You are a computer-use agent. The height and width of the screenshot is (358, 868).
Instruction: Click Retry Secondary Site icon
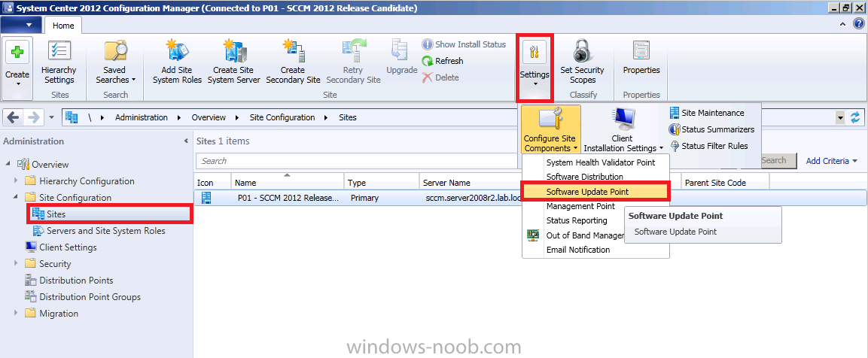click(x=352, y=50)
